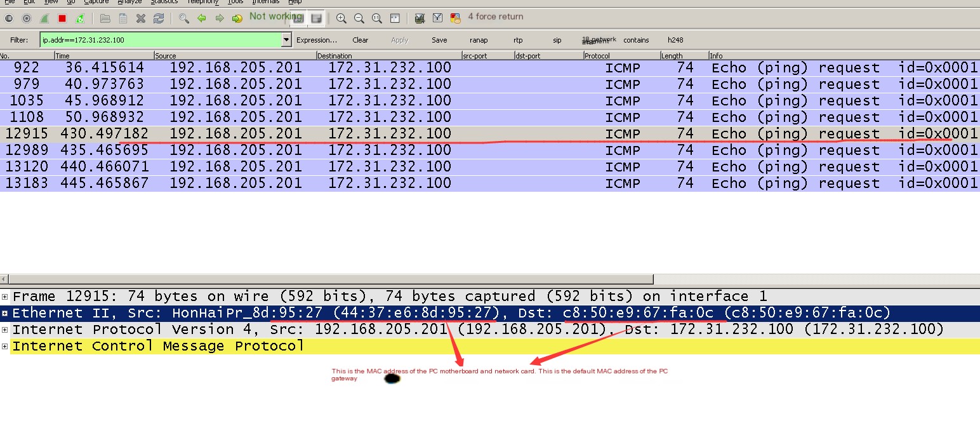Sort packets by Source column header
The image size is (980, 421).
click(x=235, y=56)
